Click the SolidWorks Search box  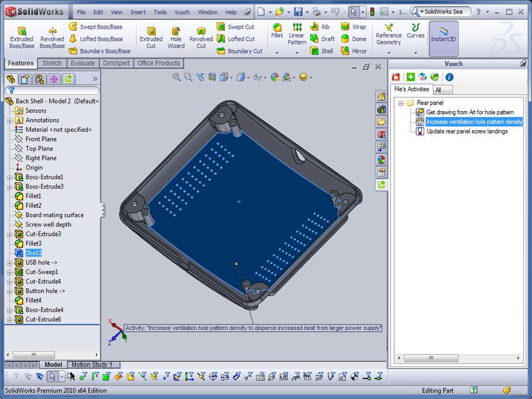click(x=445, y=12)
